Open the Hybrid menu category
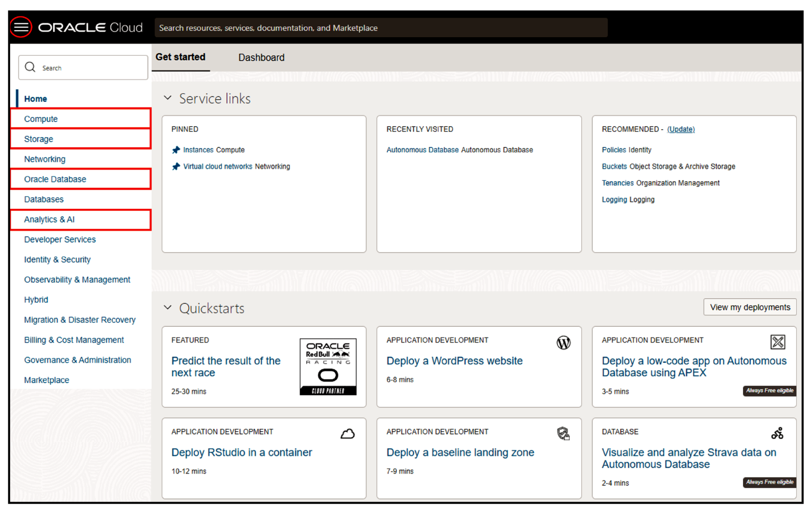The width and height of the screenshot is (812, 512). (36, 300)
